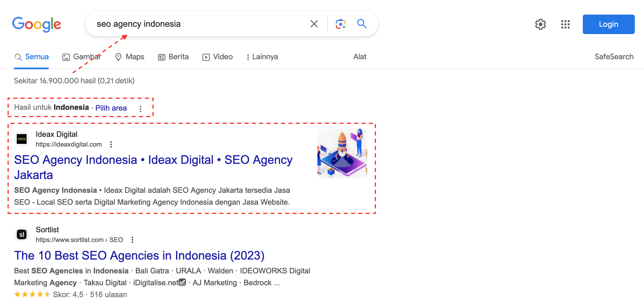Click Hasil untuk Indonesia text
The height and width of the screenshot is (305, 644).
(x=51, y=107)
